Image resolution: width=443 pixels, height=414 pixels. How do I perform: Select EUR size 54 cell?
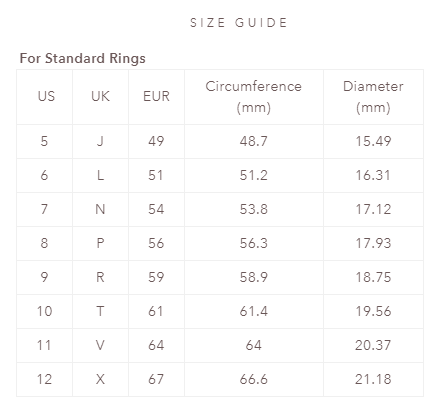pyautogui.click(x=156, y=210)
